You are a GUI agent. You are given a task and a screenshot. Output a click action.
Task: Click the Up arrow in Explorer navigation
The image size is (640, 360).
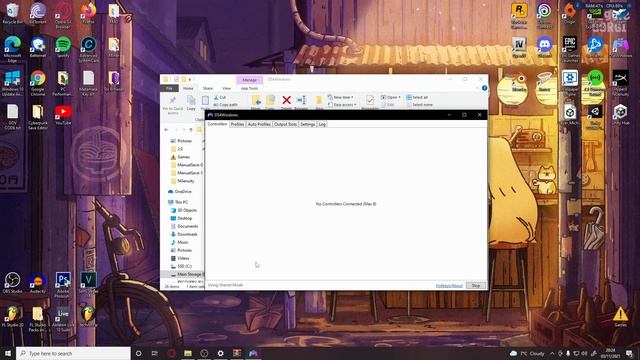[191, 130]
